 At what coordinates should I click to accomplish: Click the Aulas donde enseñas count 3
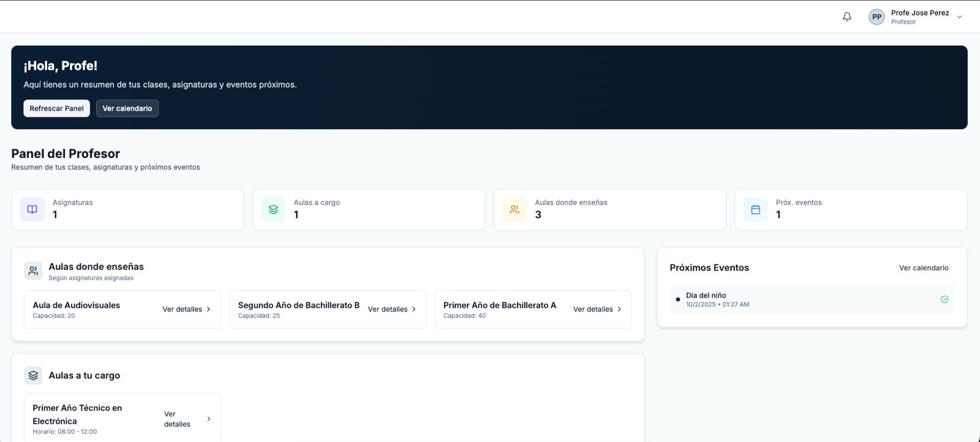tap(538, 215)
